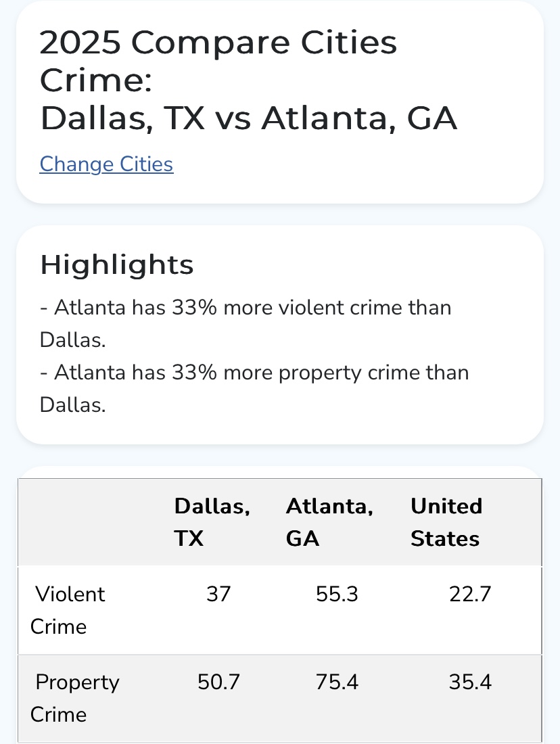Select the violent crime highlight sentence
This screenshot has width=560, height=744.
pos(246,323)
